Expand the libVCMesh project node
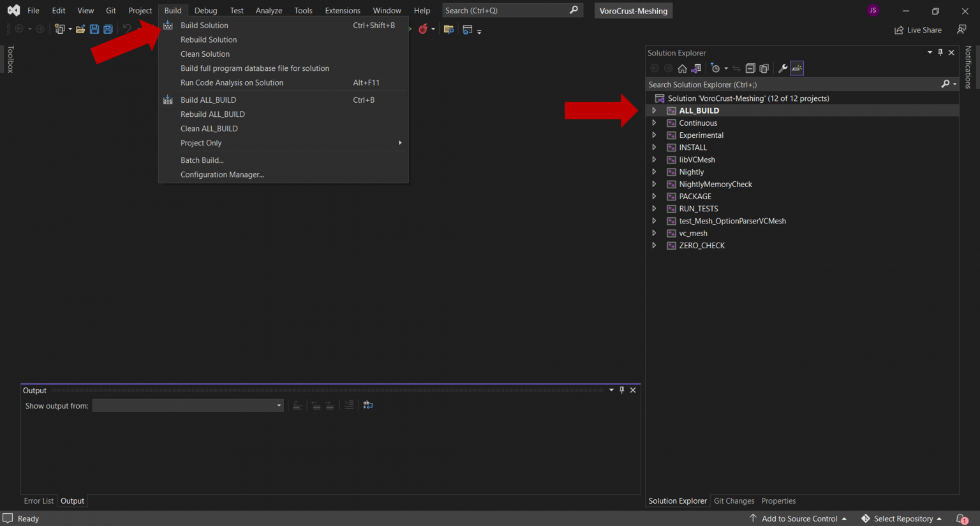The image size is (980, 526). [x=654, y=160]
